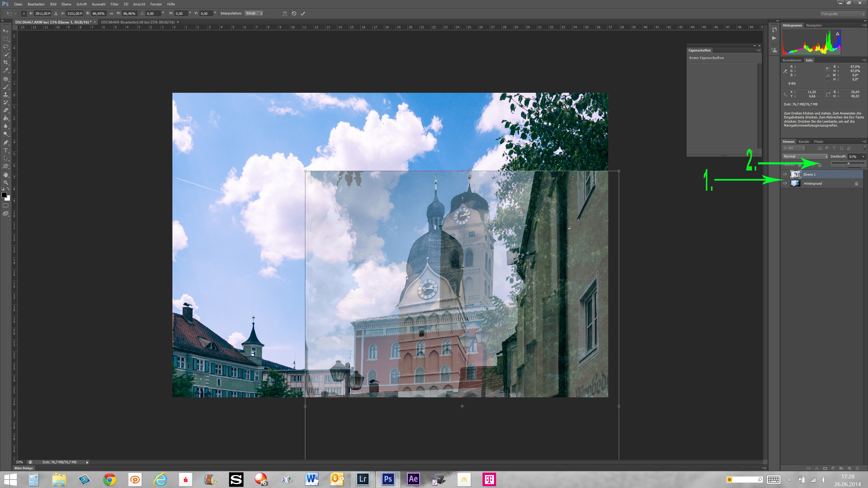
Task: Select the Brush tool
Action: [x=6, y=87]
